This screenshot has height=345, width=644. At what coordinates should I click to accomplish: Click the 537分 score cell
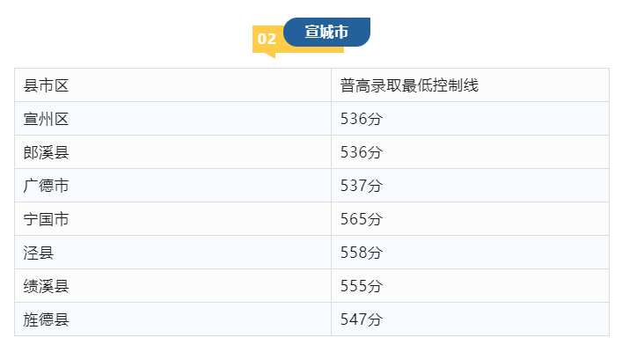click(470, 186)
